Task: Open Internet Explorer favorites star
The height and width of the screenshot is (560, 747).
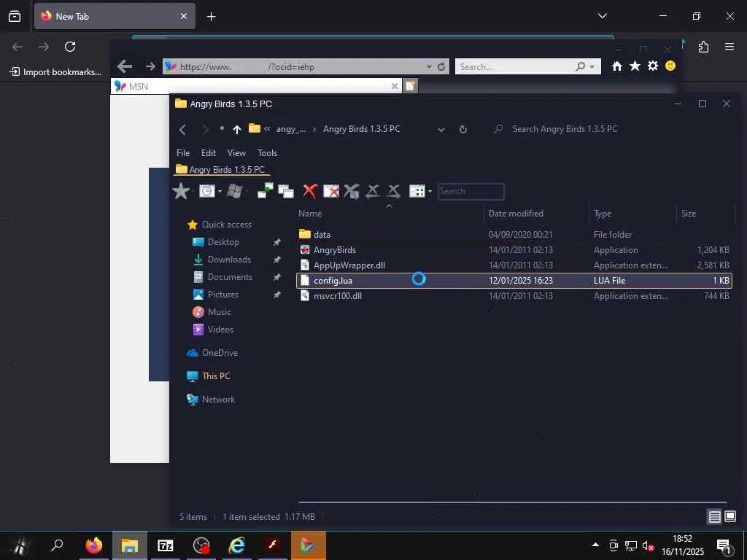Action: point(635,66)
